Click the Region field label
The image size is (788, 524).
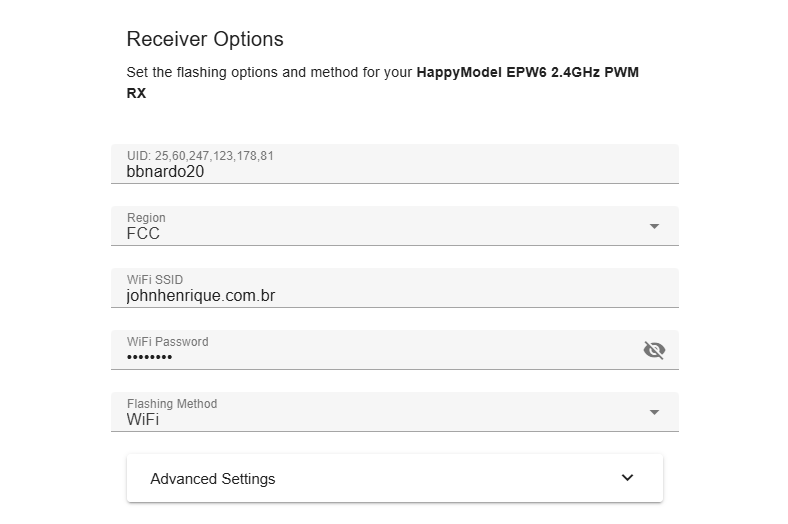click(146, 218)
